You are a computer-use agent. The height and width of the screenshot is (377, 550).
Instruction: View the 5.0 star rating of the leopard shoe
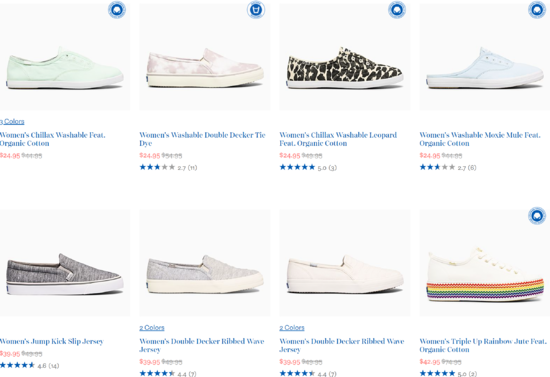308,167
